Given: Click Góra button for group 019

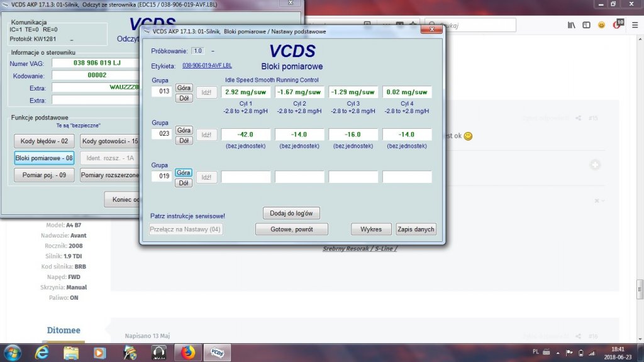Looking at the screenshot, I should point(184,172).
